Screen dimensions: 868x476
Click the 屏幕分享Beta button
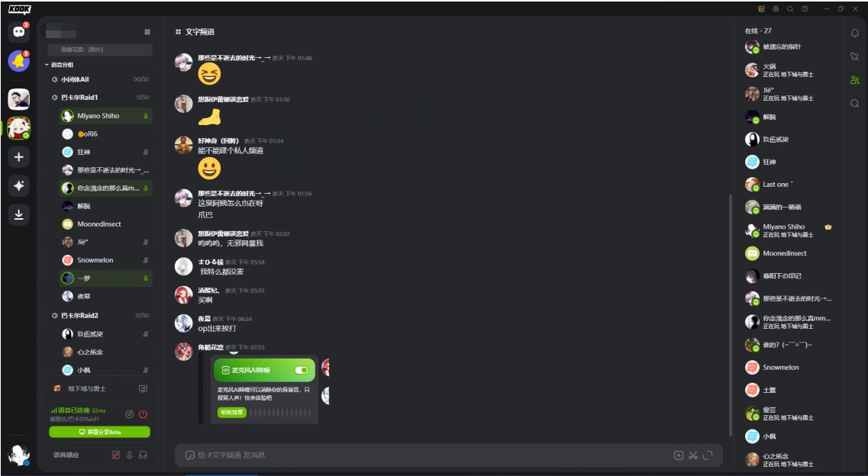(x=100, y=432)
